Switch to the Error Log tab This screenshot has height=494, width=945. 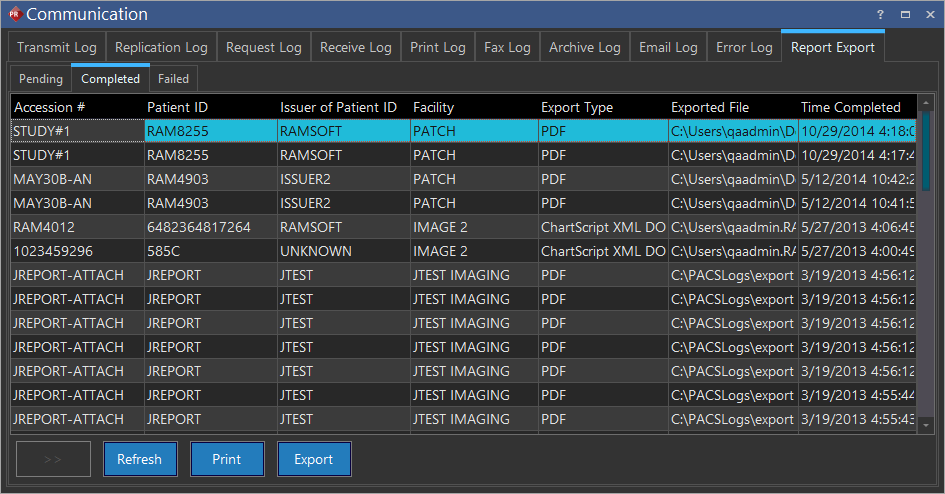coord(744,47)
